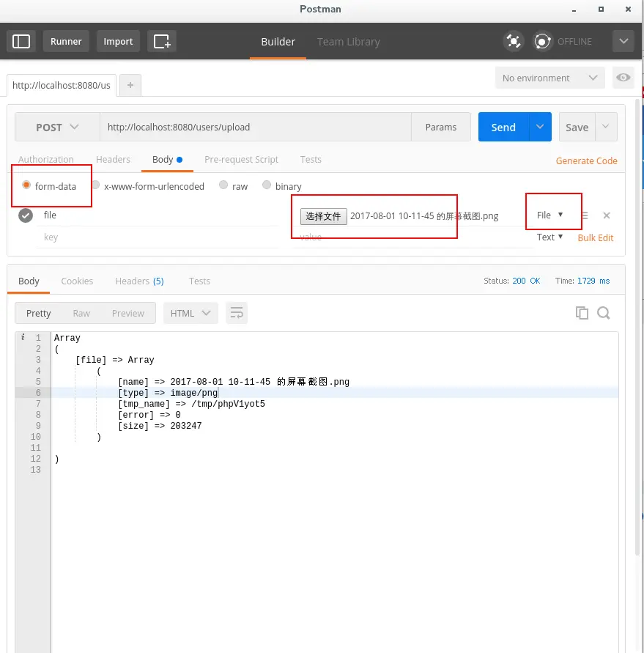
Task: Copy response body to clipboard
Action: pyautogui.click(x=582, y=313)
